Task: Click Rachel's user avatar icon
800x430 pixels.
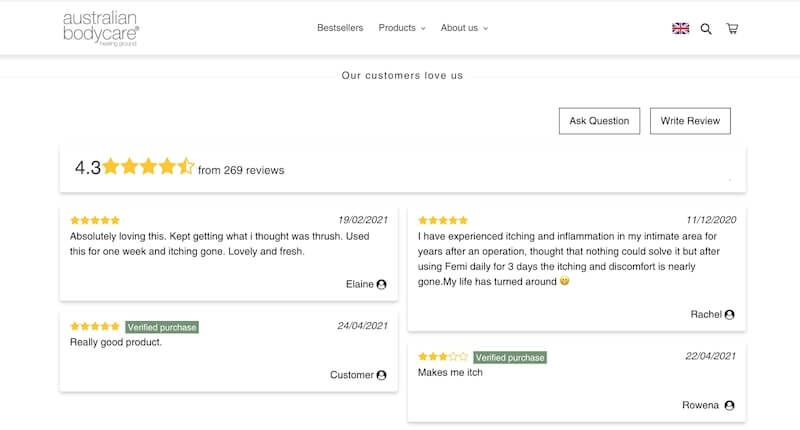Action: 730,314
